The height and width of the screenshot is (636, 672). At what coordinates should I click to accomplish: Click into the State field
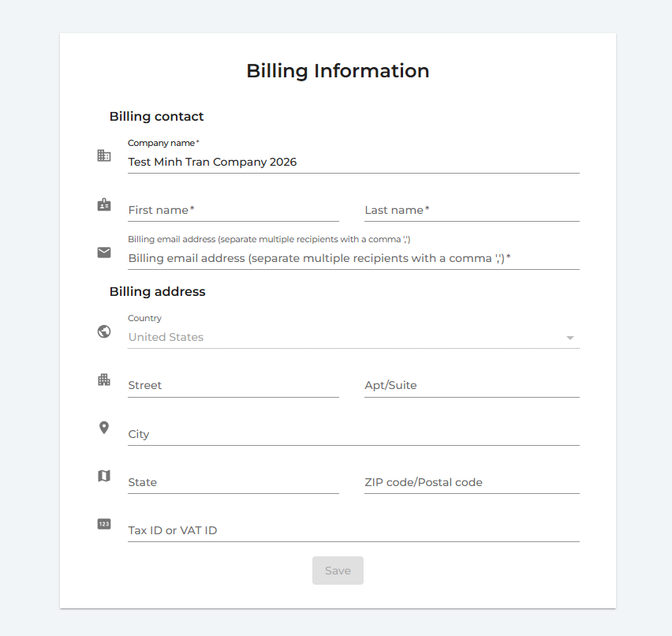click(x=233, y=483)
